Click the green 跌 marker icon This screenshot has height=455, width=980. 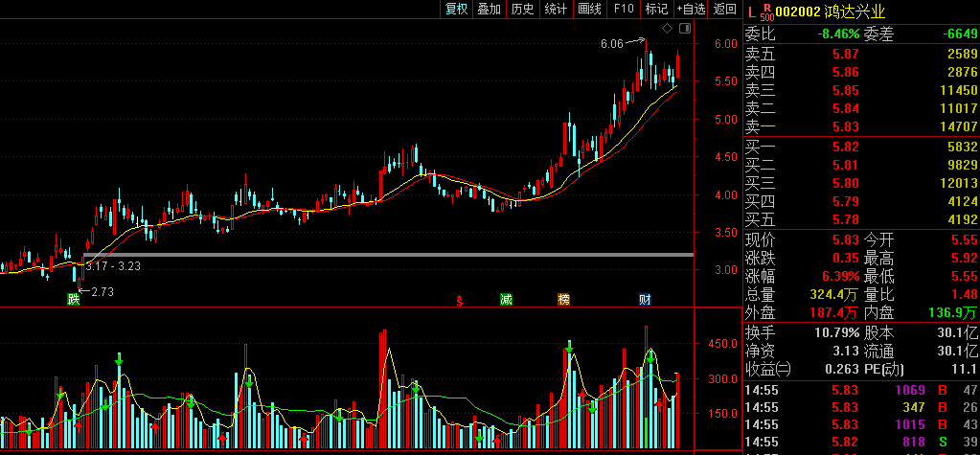pyautogui.click(x=73, y=300)
